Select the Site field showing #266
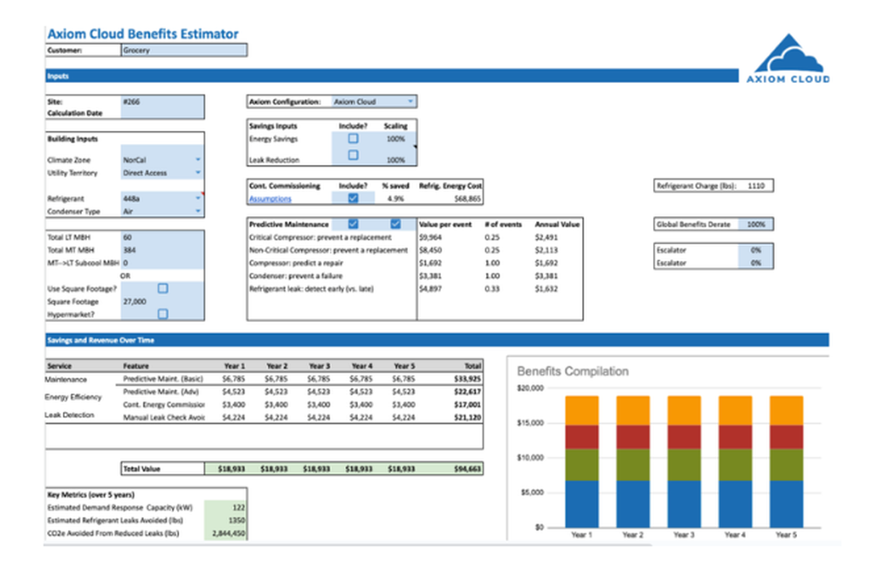Screen dimensions: 873x588 click(x=162, y=102)
